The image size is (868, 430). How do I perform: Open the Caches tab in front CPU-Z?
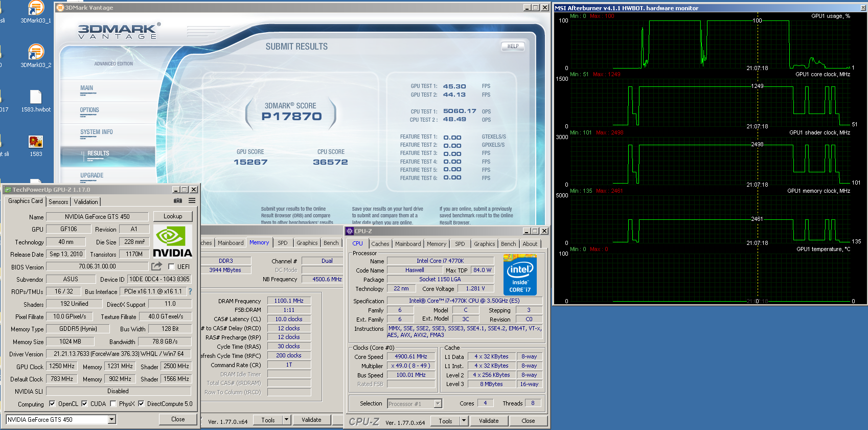(x=380, y=244)
